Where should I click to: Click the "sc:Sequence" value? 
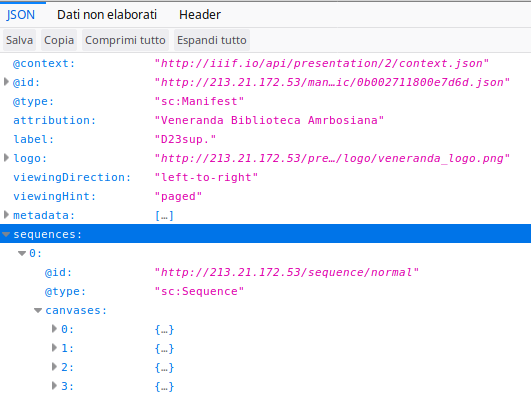(199, 291)
